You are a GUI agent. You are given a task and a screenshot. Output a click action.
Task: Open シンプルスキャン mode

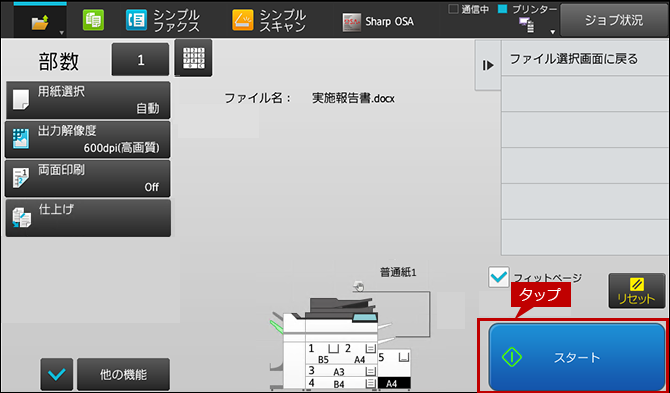269,21
